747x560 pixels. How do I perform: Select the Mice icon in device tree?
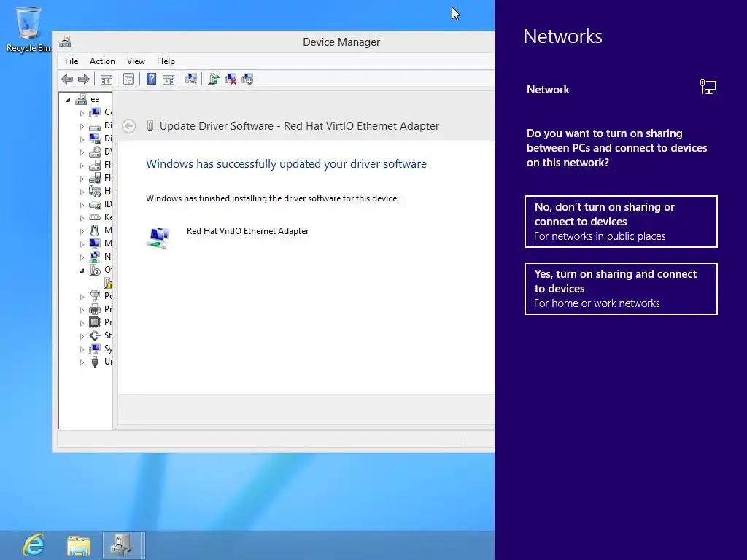pyautogui.click(x=95, y=230)
